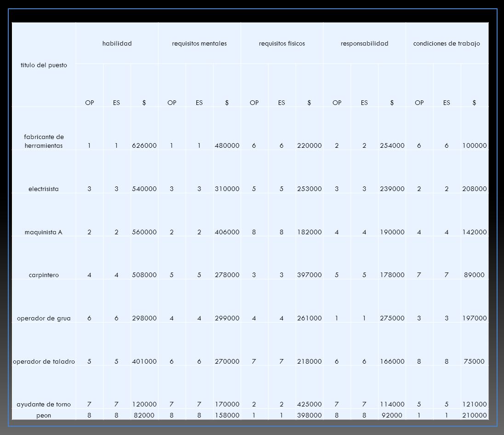Click the ES subheader under condiciones de trabajo
The image size is (504, 435).
[447, 103]
